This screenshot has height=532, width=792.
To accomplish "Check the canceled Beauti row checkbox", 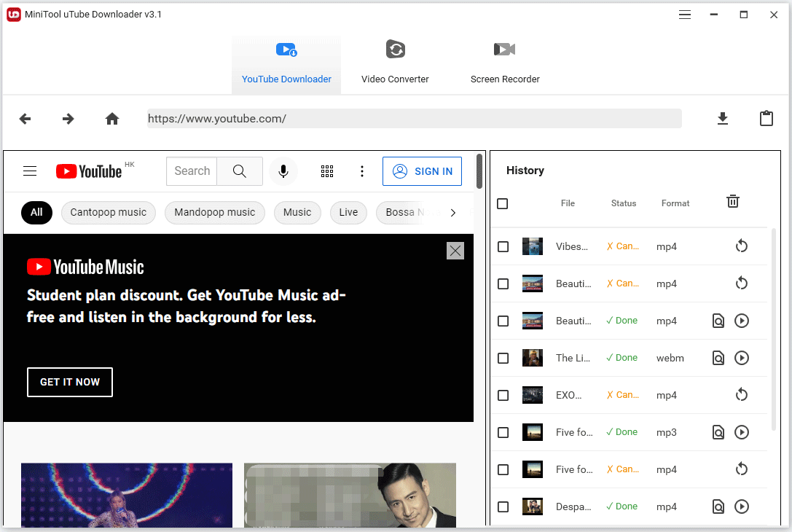I will pos(503,284).
